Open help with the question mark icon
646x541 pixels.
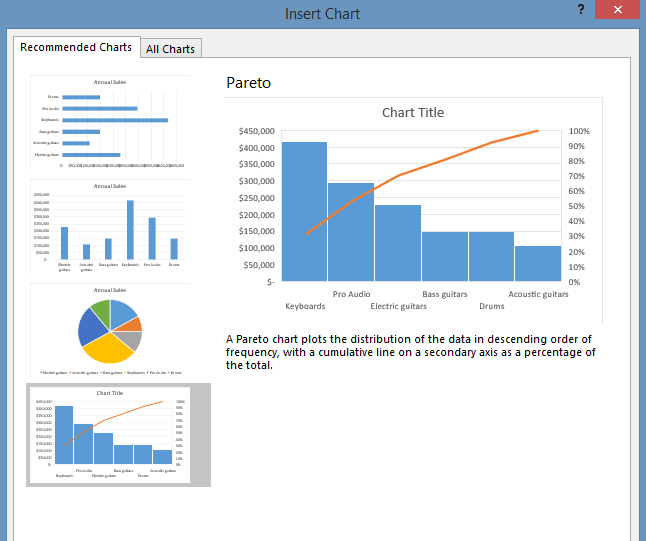coord(581,9)
